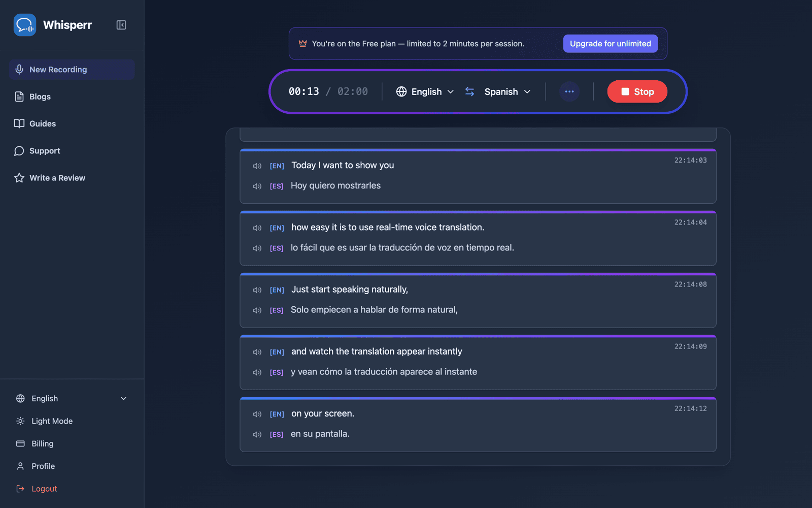Click Upgrade for unlimited button
This screenshot has height=508, width=812.
[x=611, y=44]
